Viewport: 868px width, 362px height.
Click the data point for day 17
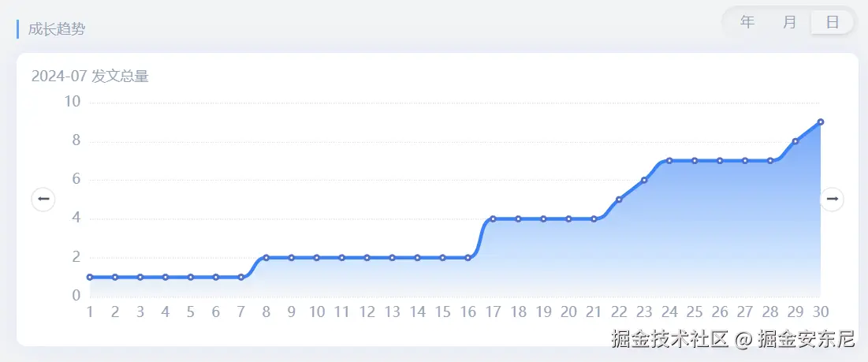click(x=493, y=218)
